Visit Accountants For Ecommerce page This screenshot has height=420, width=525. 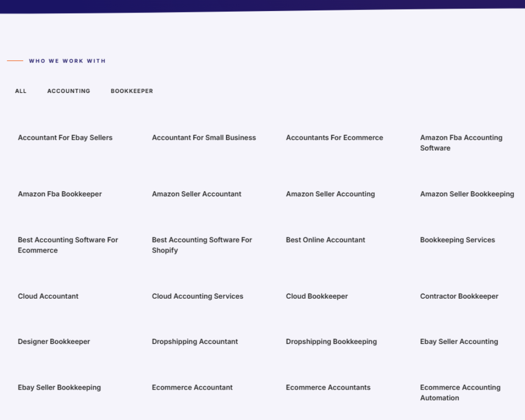click(334, 138)
